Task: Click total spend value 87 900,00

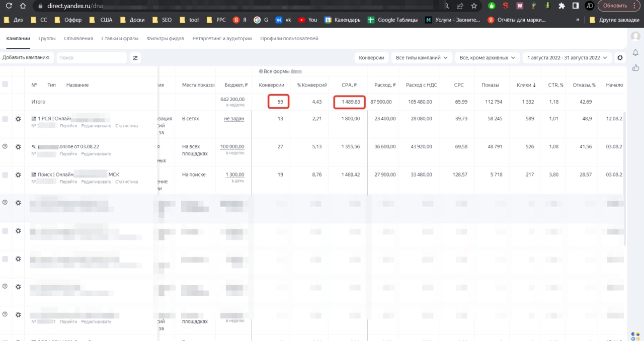Action: pyautogui.click(x=381, y=102)
